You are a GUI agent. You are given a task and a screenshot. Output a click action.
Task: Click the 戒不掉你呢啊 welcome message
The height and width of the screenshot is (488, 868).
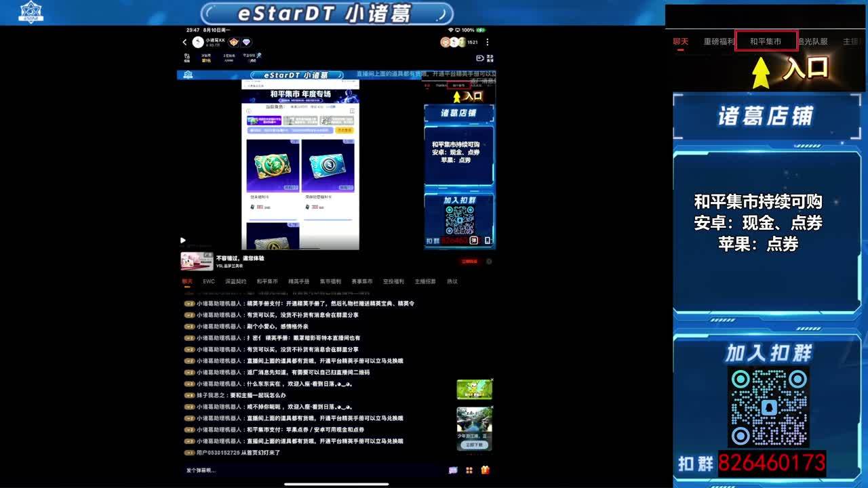coord(269,407)
